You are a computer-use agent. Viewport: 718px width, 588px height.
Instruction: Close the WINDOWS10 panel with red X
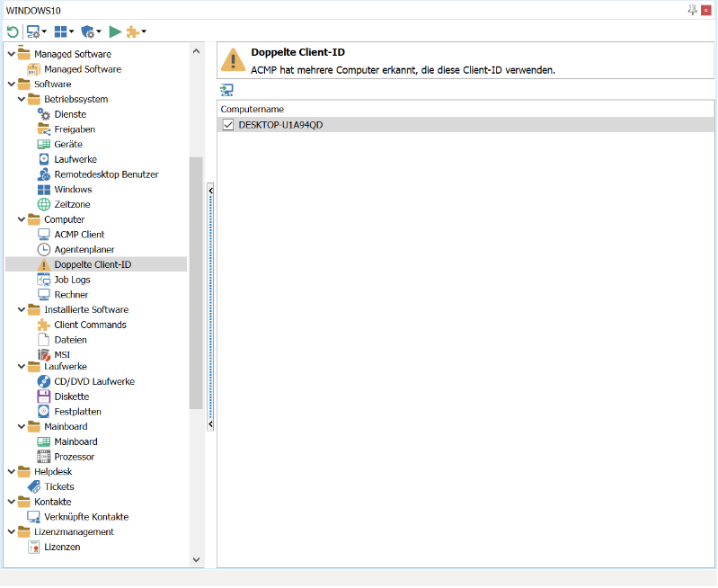(x=706, y=10)
